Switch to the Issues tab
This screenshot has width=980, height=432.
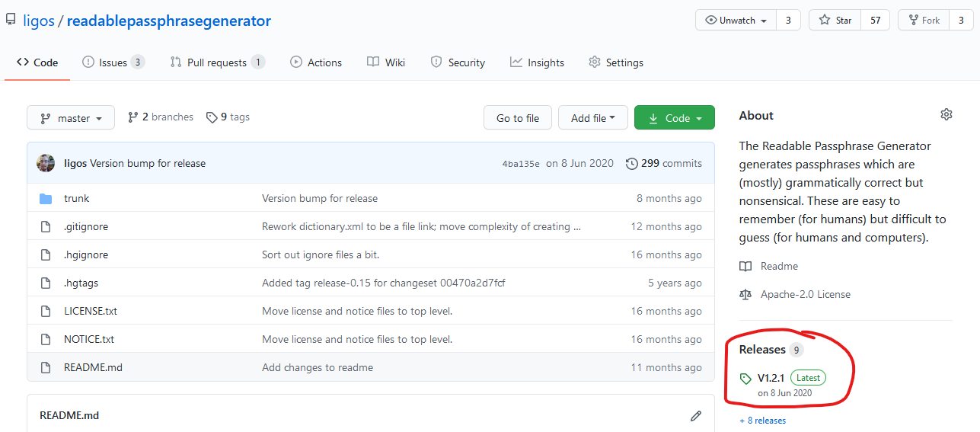pos(113,62)
